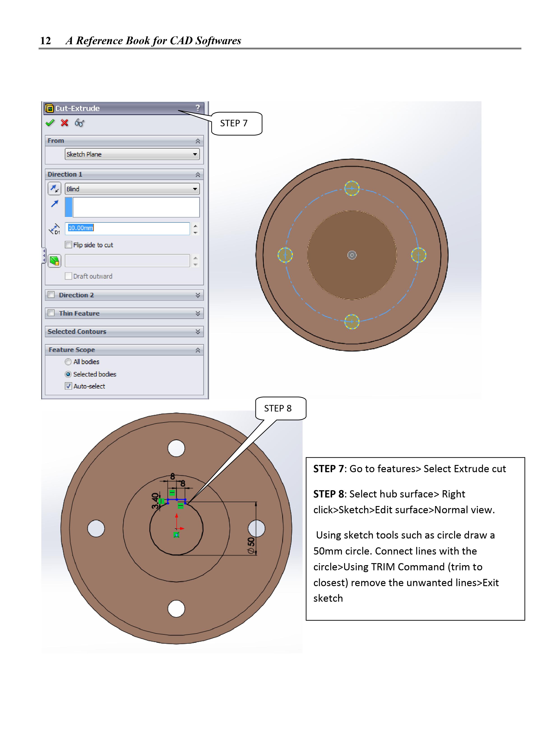Choose the Selected bodies radio option
The image size is (560, 733).
pos(68,374)
